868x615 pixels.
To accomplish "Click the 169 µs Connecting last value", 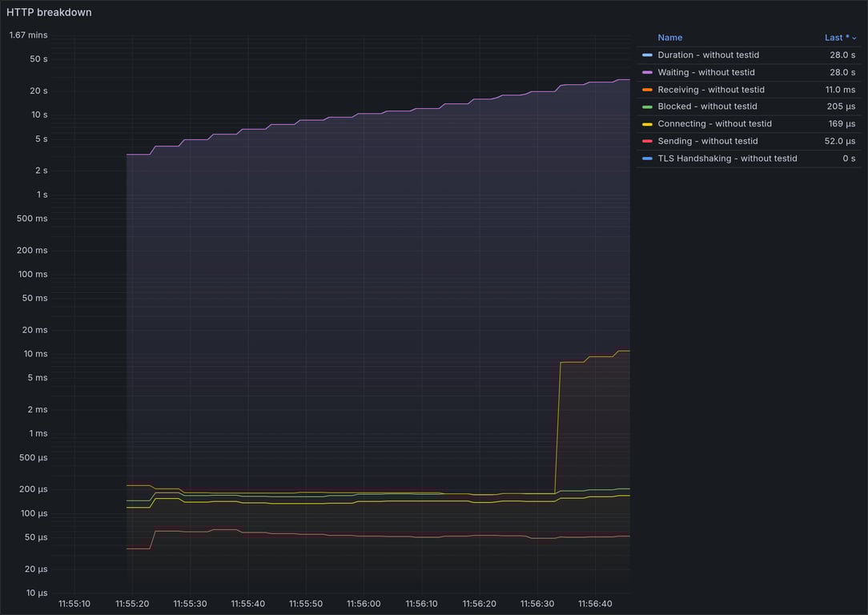I will click(842, 123).
